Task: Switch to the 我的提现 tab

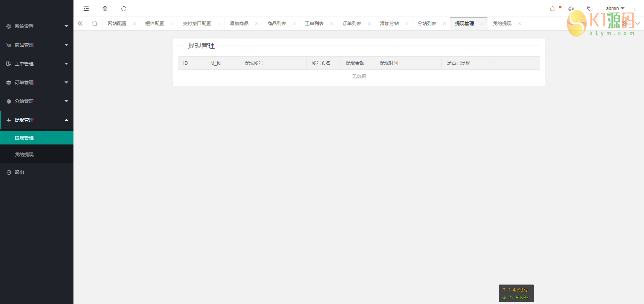Action: click(502, 23)
